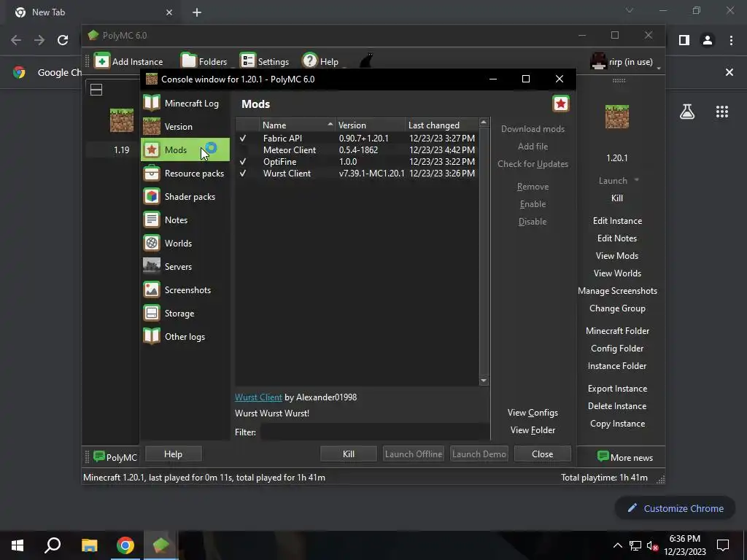Open the notification center icon
Viewport: 747px width, 560px height.
click(x=723, y=545)
